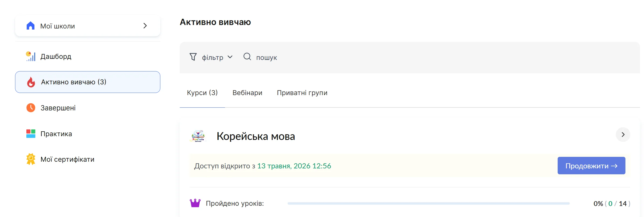This screenshot has height=217, width=644.
Task: Click the 0% (0 / 14) progress text
Action: point(612,204)
